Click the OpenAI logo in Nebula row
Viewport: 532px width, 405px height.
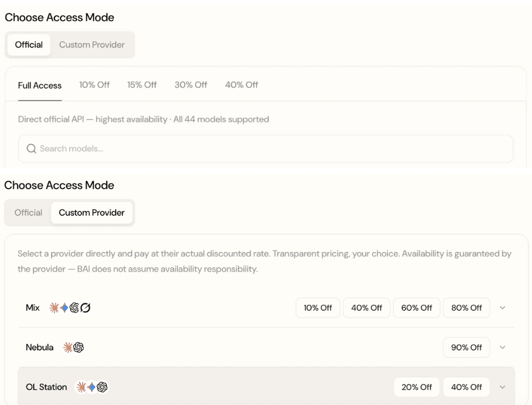(78, 347)
